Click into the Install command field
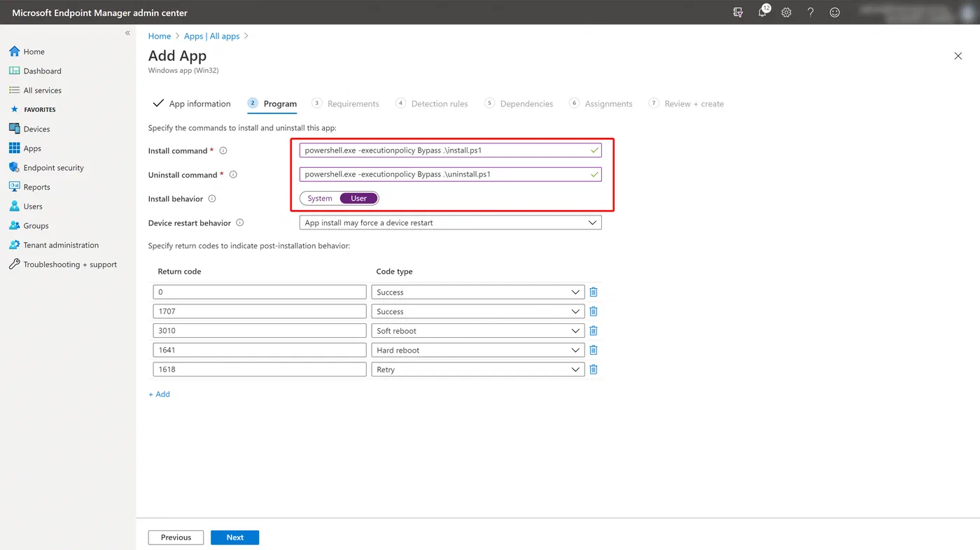Screen dimensions: 980x550 coord(450,150)
